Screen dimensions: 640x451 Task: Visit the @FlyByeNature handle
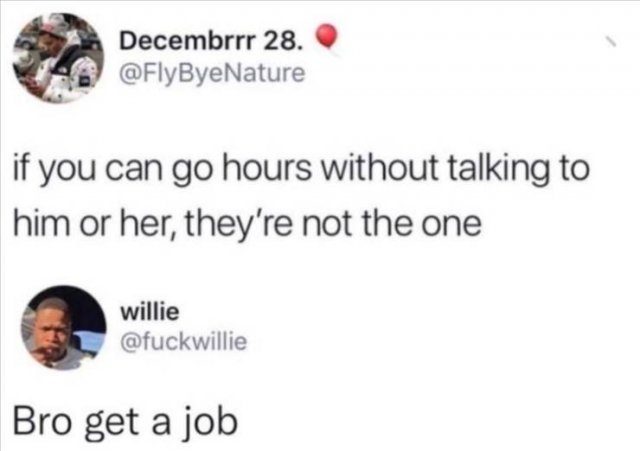[212, 73]
